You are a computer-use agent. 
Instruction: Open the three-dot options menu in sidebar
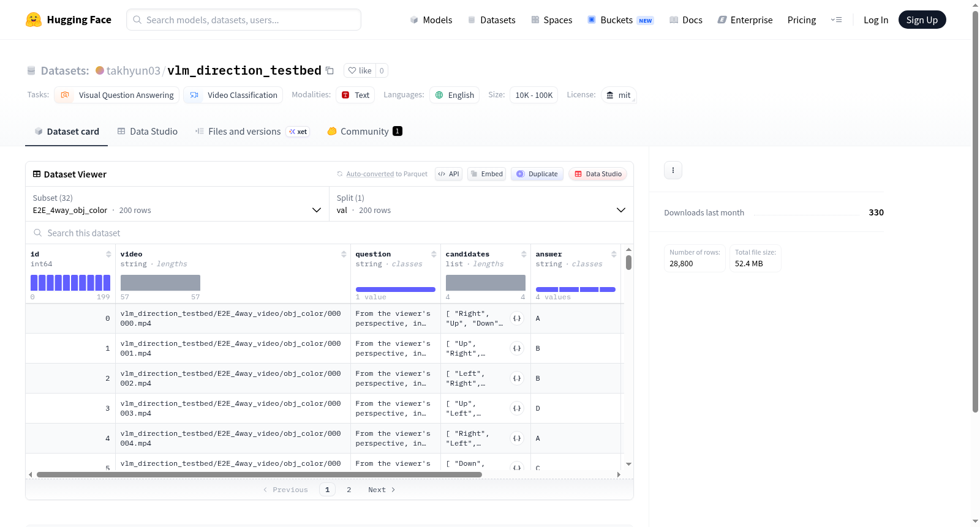point(673,170)
